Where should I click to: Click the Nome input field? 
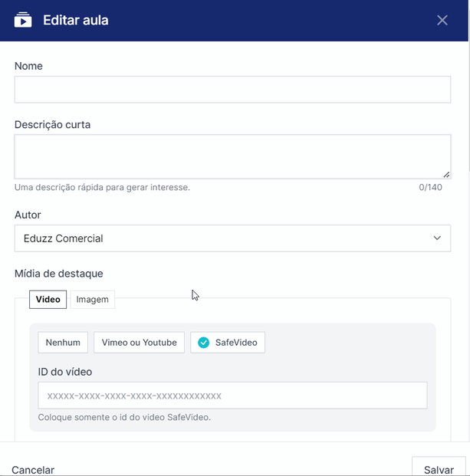[232, 90]
